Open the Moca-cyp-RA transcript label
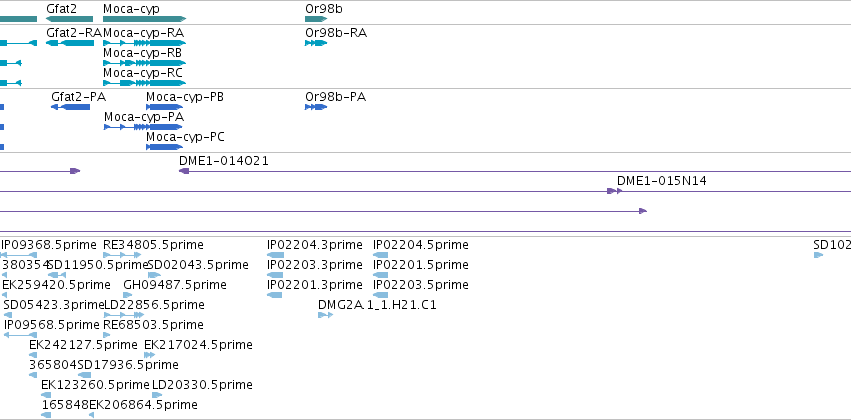Screen dimensions: 851x420 pyautogui.click(x=143, y=33)
